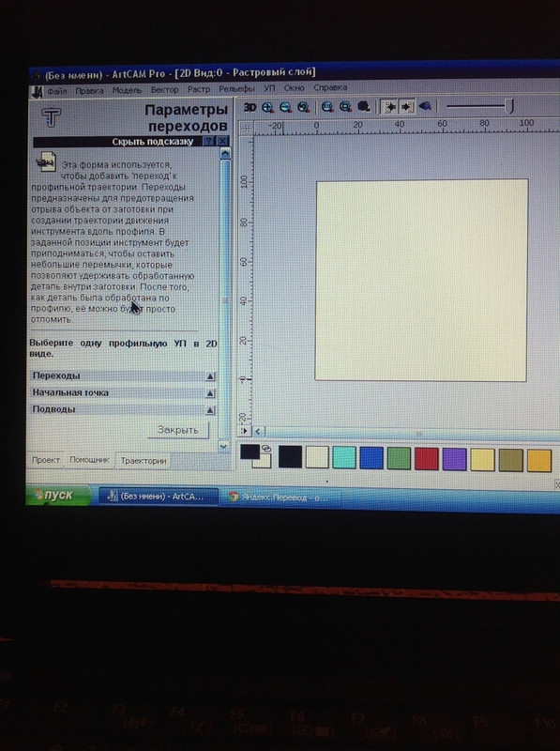Open the 'Правка' menu
560x751 pixels.
(89, 90)
